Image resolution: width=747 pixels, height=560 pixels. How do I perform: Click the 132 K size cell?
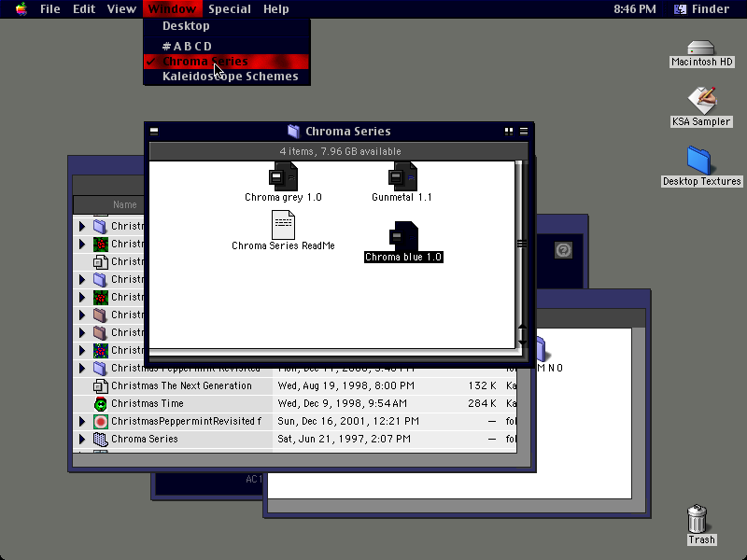482,385
